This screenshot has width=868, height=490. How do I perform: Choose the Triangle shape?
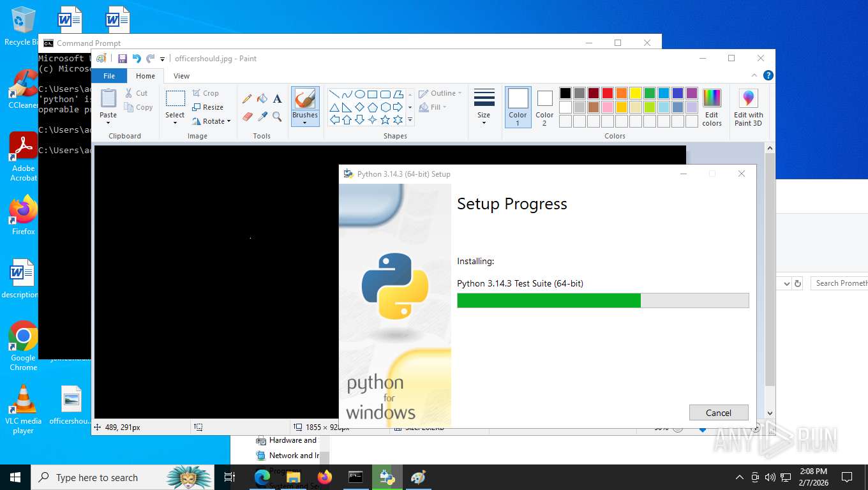click(x=334, y=107)
